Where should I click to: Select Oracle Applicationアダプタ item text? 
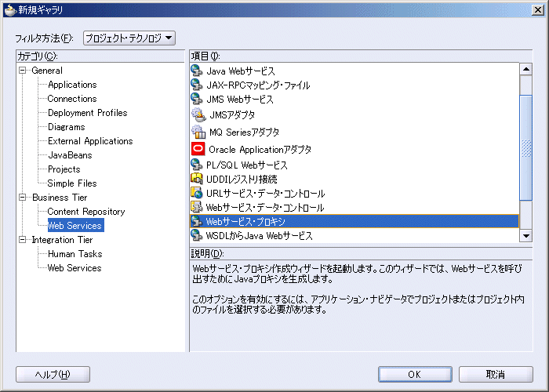tap(260, 150)
